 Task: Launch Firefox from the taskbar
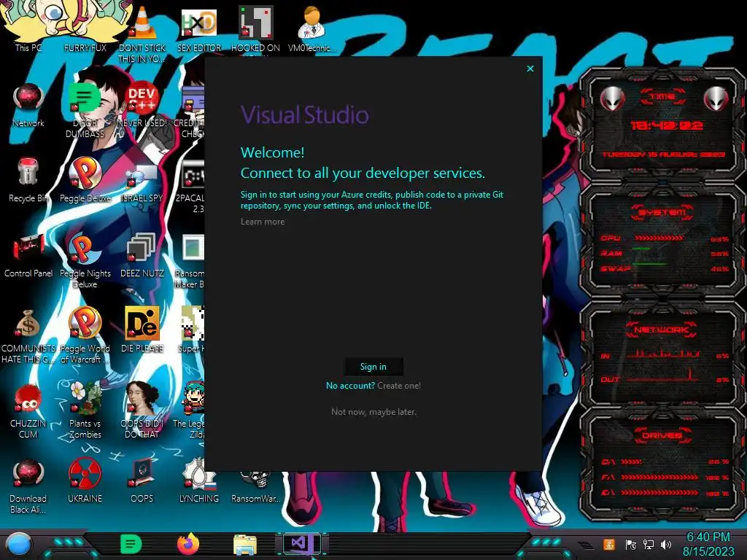(x=188, y=544)
